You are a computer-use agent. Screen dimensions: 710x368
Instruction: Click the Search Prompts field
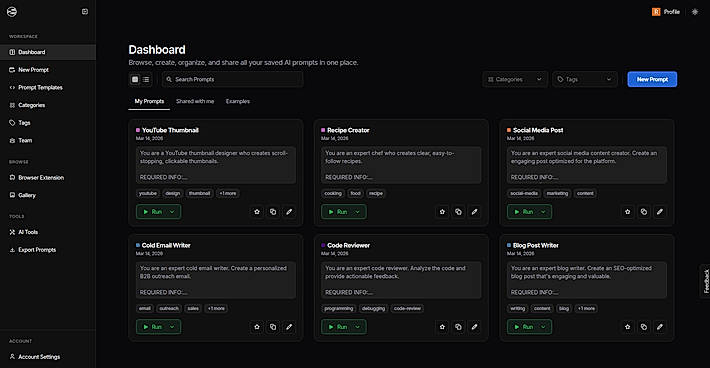click(x=233, y=79)
